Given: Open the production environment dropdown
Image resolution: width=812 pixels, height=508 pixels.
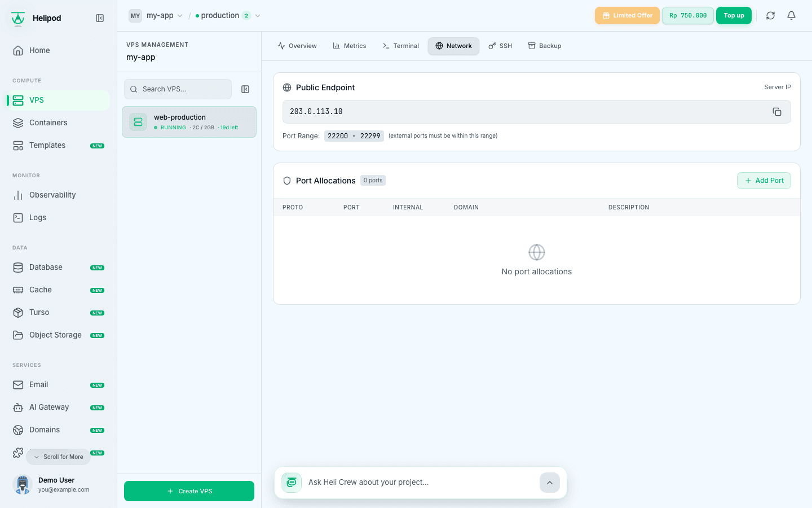Looking at the screenshot, I should click(228, 16).
